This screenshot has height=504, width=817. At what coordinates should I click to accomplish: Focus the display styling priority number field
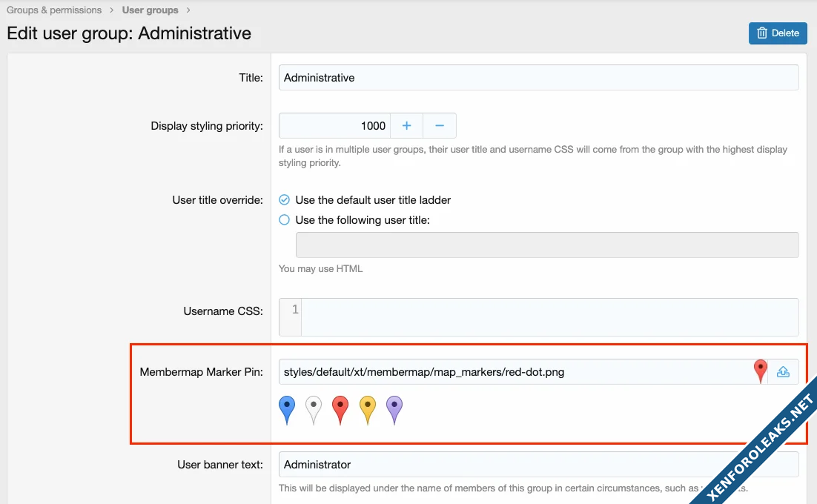click(x=334, y=126)
